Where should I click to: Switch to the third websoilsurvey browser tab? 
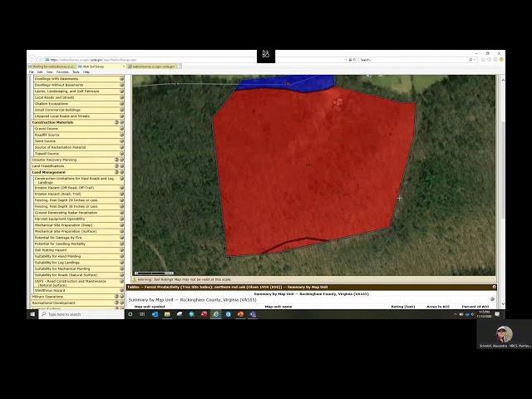tap(154, 66)
